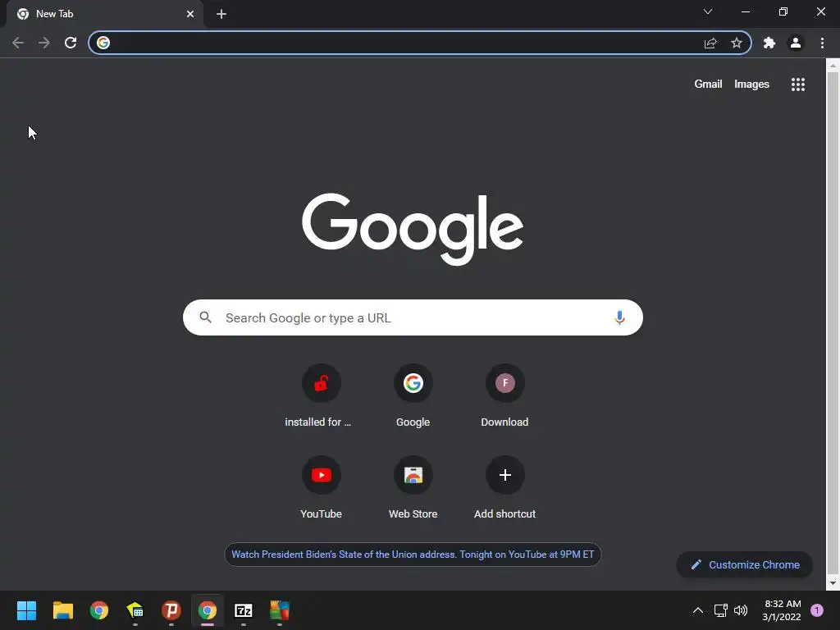Open the volume speaker tray icon
The image size is (840, 630).
741,610
